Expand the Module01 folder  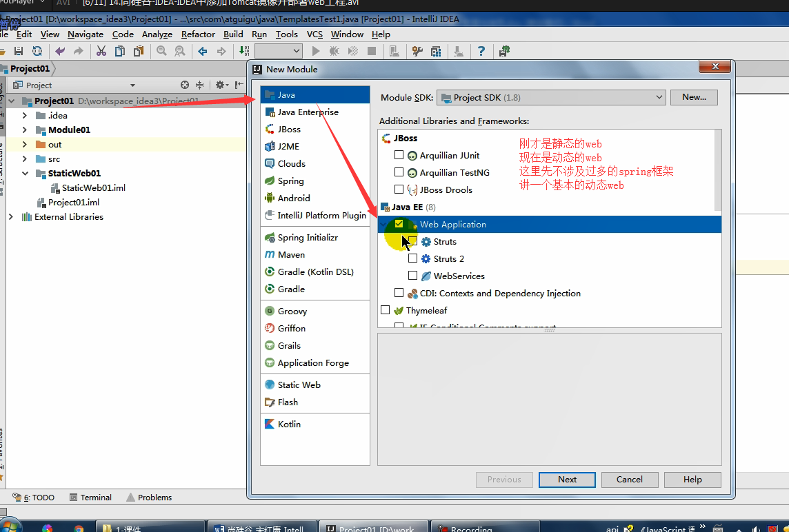25,130
